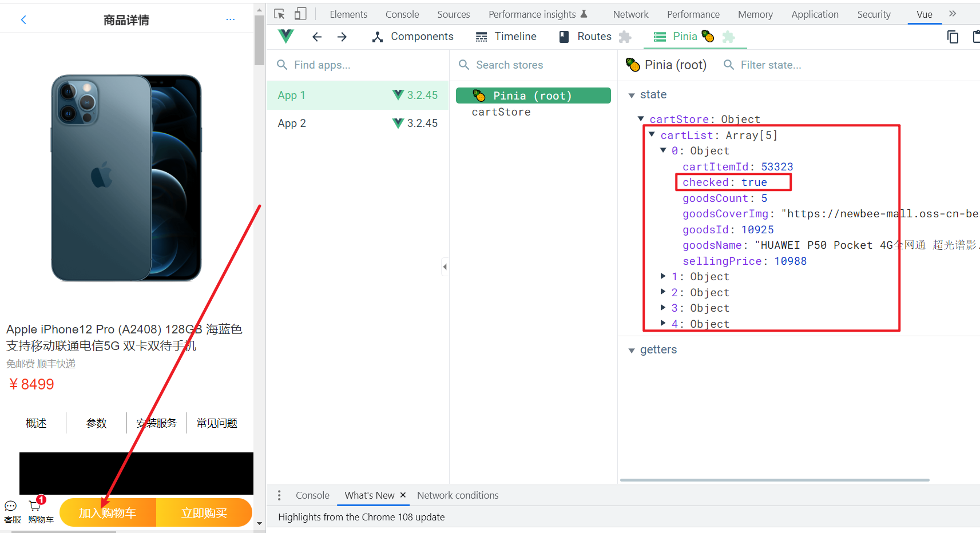This screenshot has width=980, height=533.
Task: Open the three-dot menu in product detail header
Action: (x=230, y=19)
